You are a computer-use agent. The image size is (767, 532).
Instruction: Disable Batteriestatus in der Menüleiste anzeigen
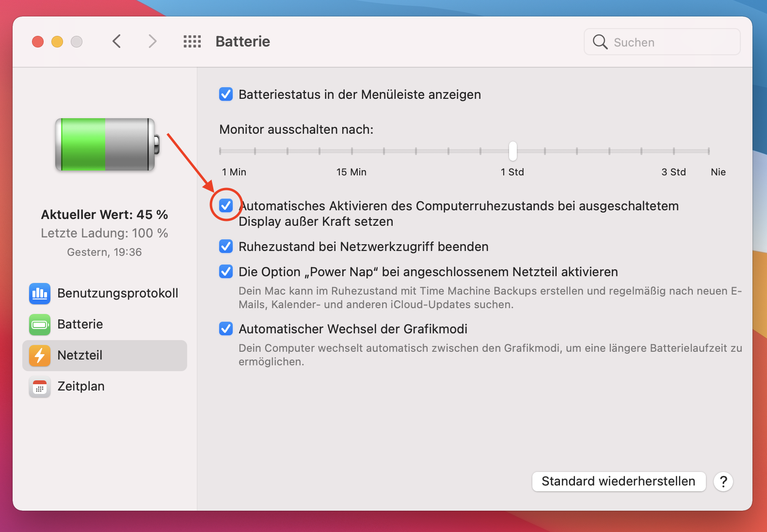point(226,94)
